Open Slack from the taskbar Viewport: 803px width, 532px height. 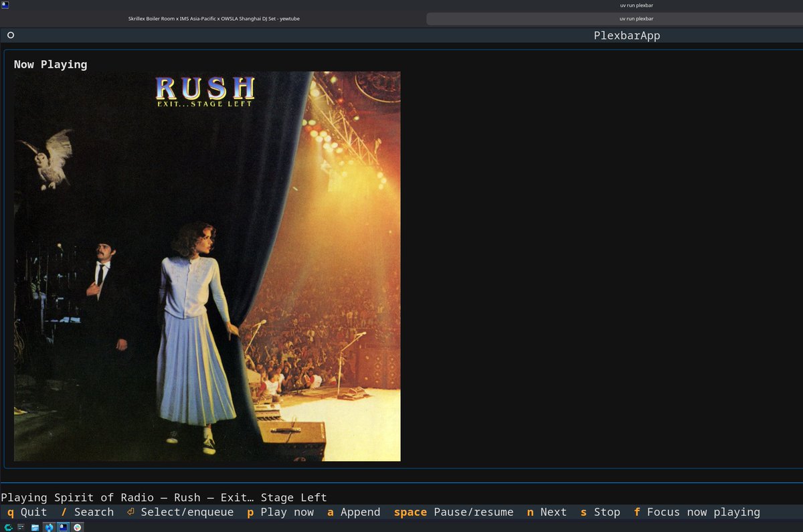pos(78,527)
